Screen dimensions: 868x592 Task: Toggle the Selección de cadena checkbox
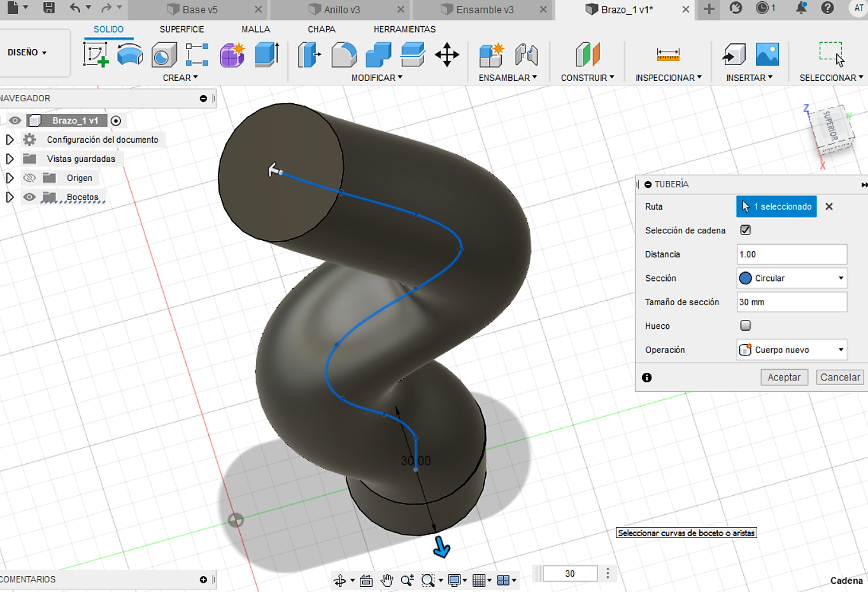pyautogui.click(x=745, y=230)
